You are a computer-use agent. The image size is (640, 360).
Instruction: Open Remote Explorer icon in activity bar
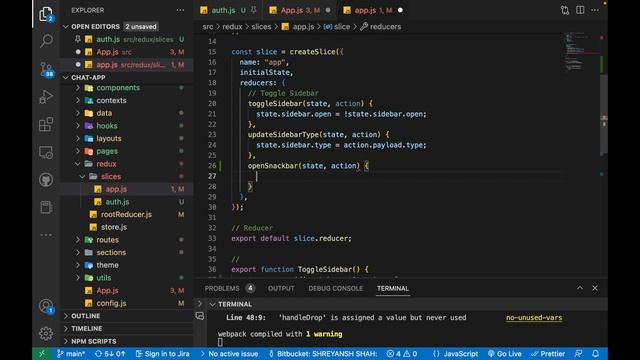[46, 153]
